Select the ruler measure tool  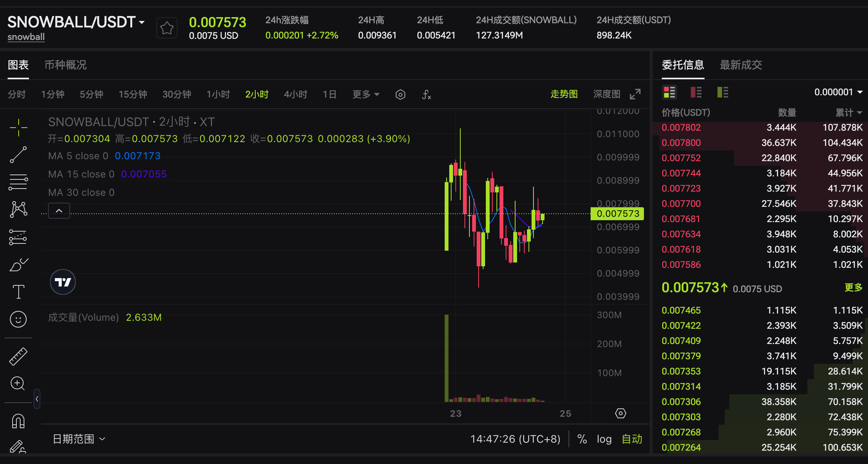point(18,357)
